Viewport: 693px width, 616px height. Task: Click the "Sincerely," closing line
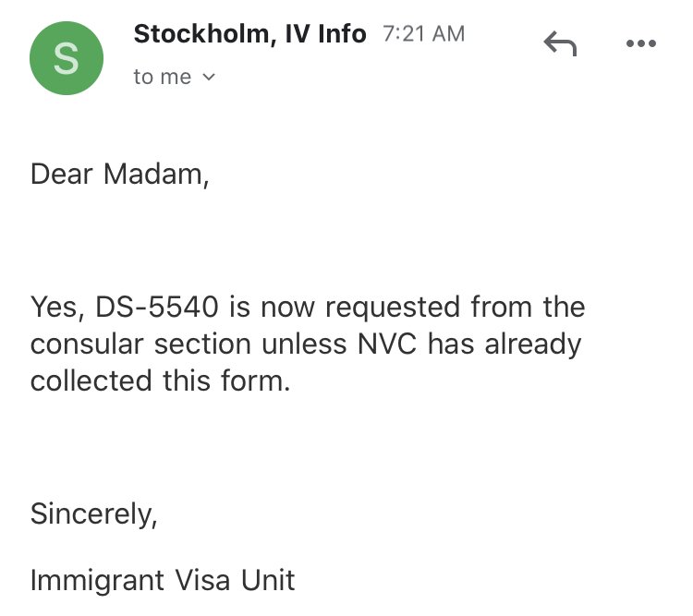pos(93,513)
